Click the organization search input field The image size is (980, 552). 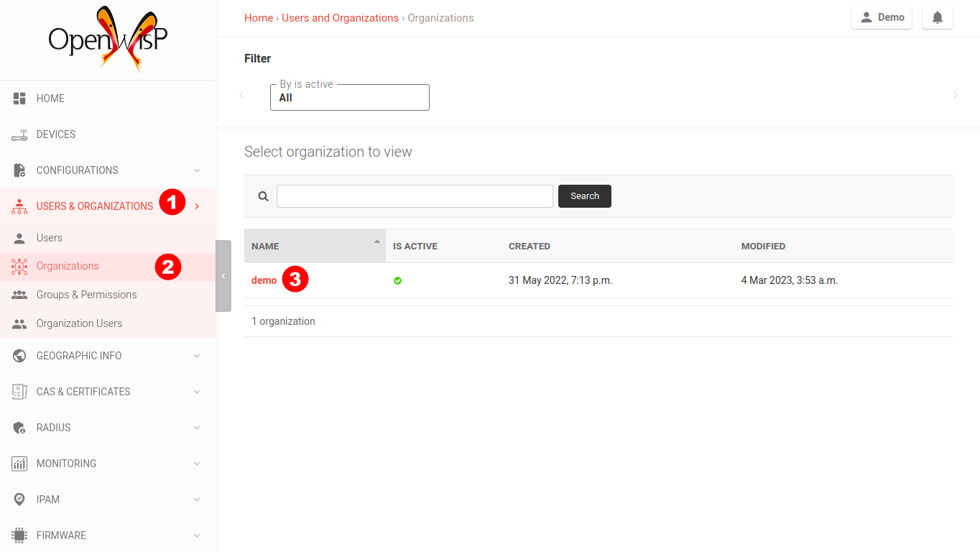pos(415,196)
